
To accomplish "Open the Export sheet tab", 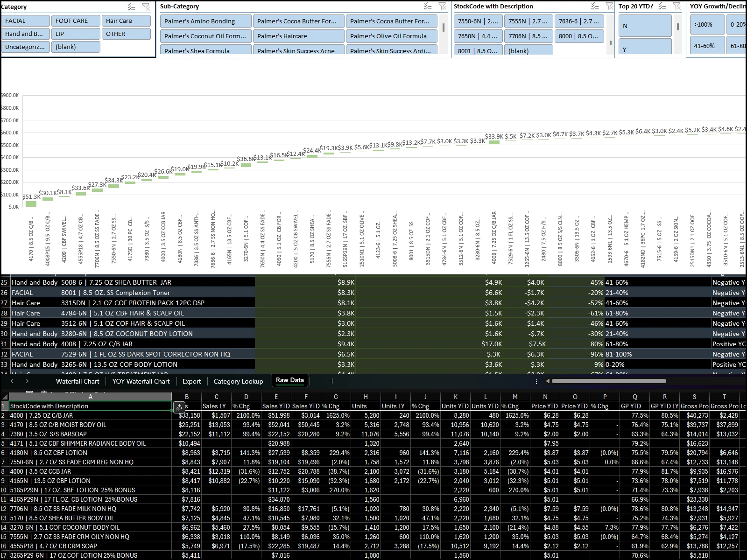I will [191, 381].
